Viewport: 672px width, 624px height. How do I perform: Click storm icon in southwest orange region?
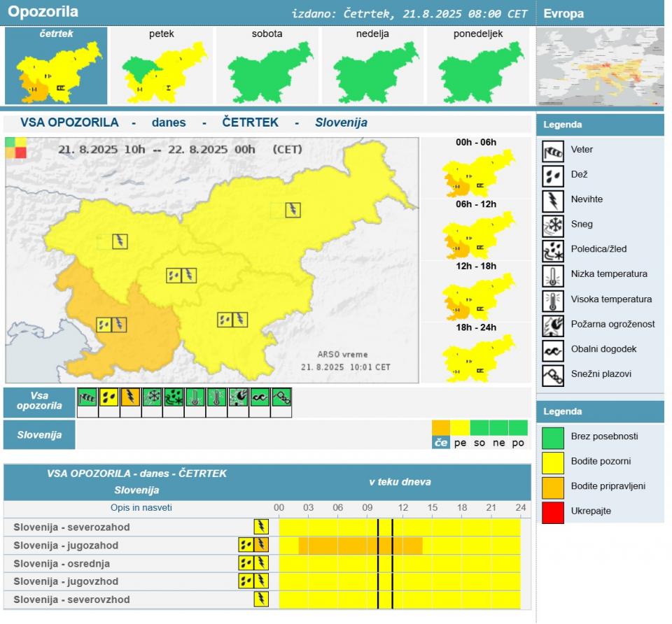(x=119, y=325)
